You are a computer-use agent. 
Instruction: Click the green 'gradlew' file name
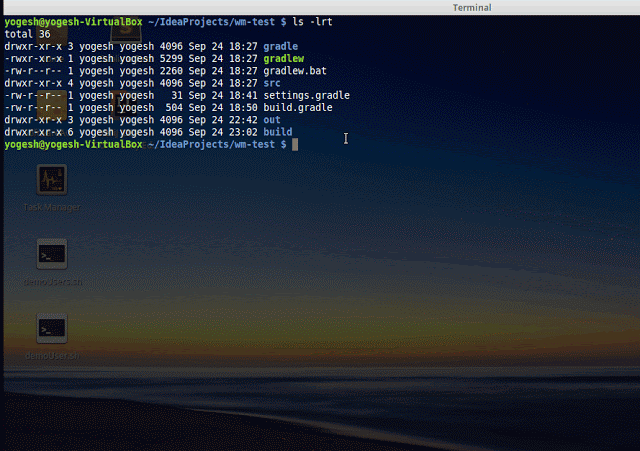click(283, 58)
